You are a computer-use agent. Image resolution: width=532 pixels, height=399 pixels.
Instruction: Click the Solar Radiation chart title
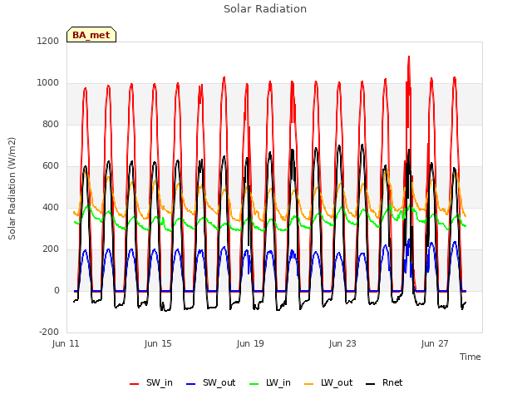tap(265, 9)
